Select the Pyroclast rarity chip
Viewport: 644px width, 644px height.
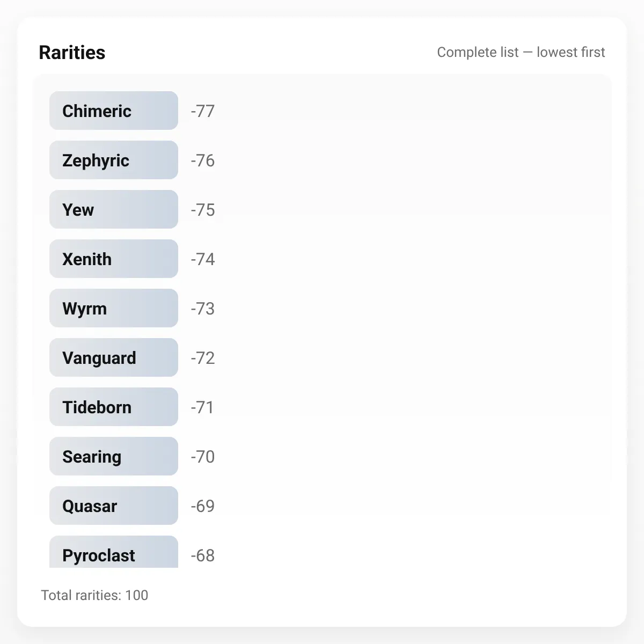click(x=114, y=552)
